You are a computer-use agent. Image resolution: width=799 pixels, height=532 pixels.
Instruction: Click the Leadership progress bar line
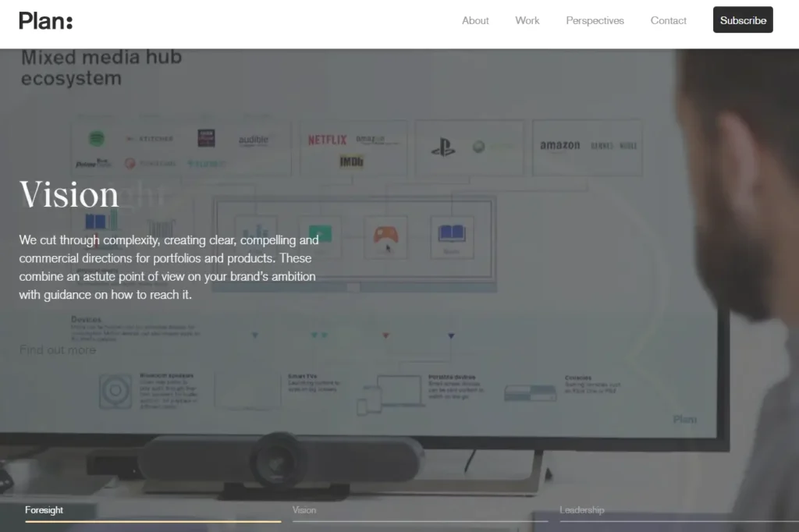coord(680,521)
